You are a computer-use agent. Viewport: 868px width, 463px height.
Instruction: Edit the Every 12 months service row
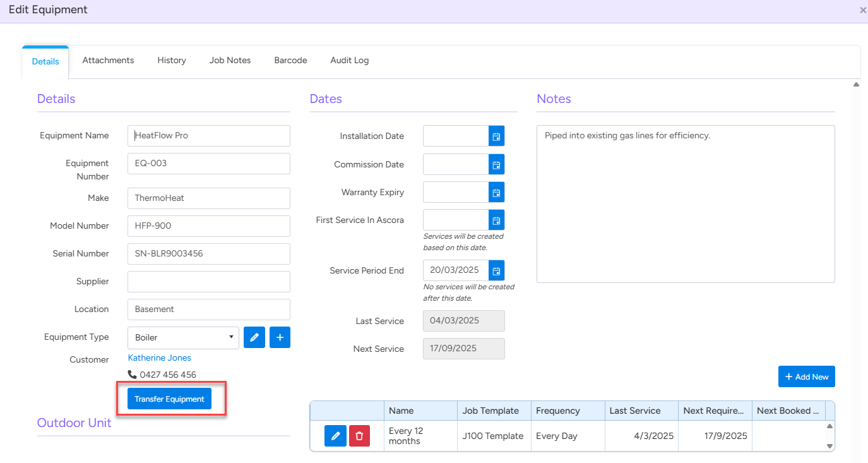(335, 436)
